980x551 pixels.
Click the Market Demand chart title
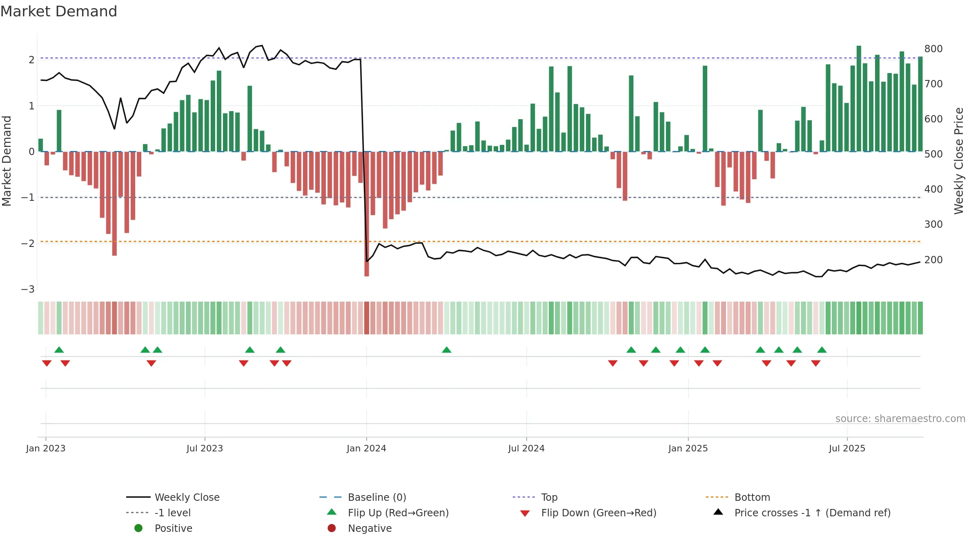coord(59,11)
